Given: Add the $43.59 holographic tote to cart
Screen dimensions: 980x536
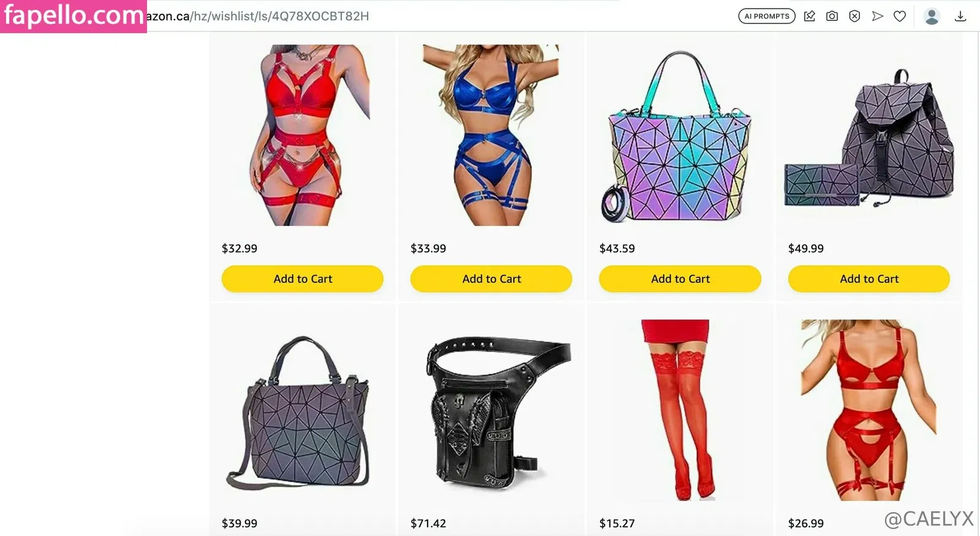Looking at the screenshot, I should (680, 279).
